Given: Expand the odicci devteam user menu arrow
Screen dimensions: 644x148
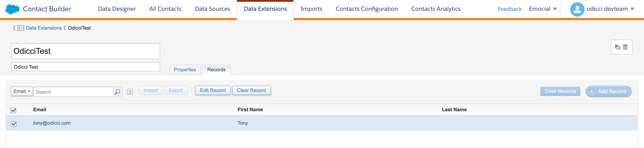Looking at the screenshot, I should tap(632, 9).
